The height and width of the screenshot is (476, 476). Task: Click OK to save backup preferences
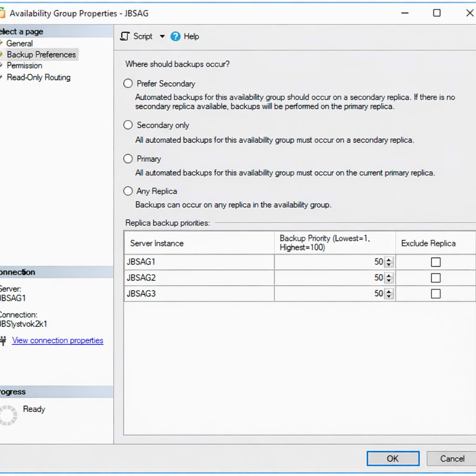pos(393,458)
